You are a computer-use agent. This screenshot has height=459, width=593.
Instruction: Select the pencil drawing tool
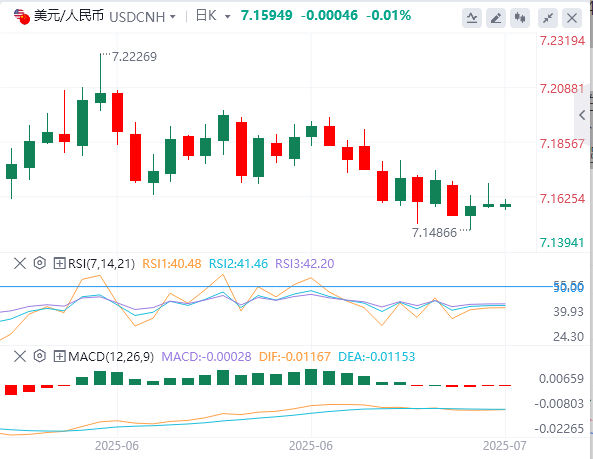[496, 18]
